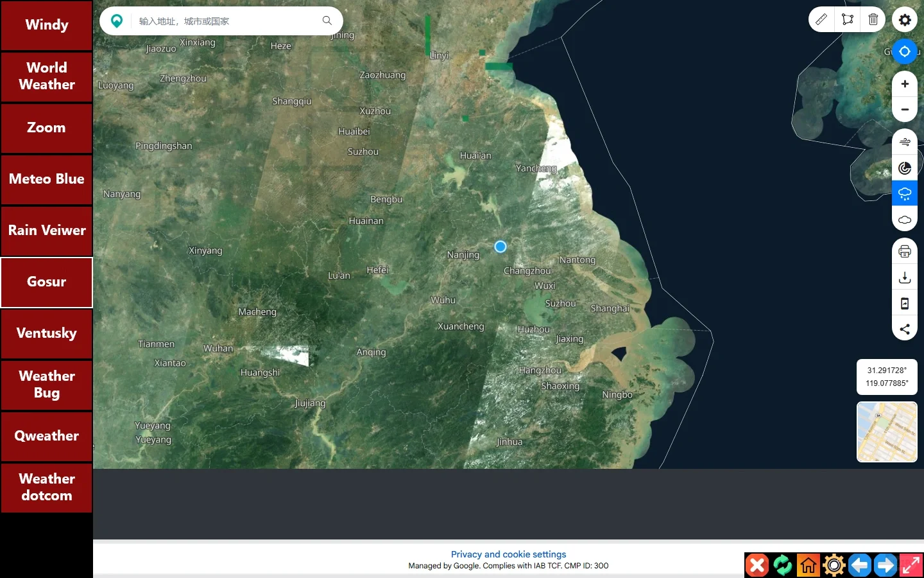
Task: Click the Luoyang city label
Action: (x=116, y=85)
